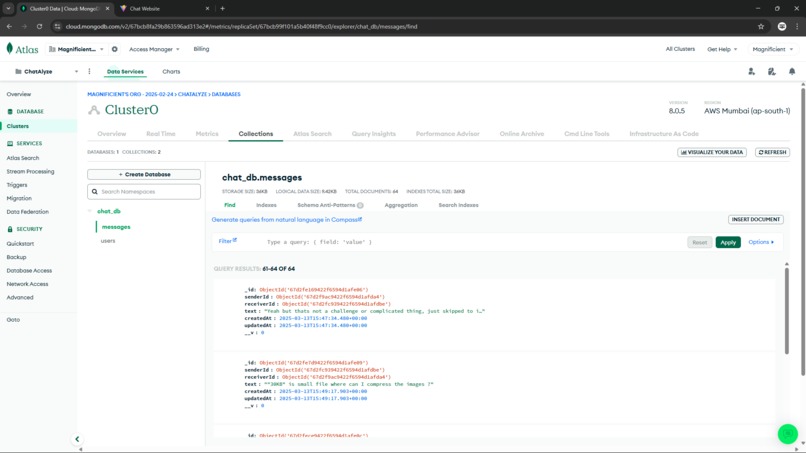Focus the Search Namespaces field
Image resolution: width=806 pixels, height=453 pixels.
pyautogui.click(x=144, y=192)
